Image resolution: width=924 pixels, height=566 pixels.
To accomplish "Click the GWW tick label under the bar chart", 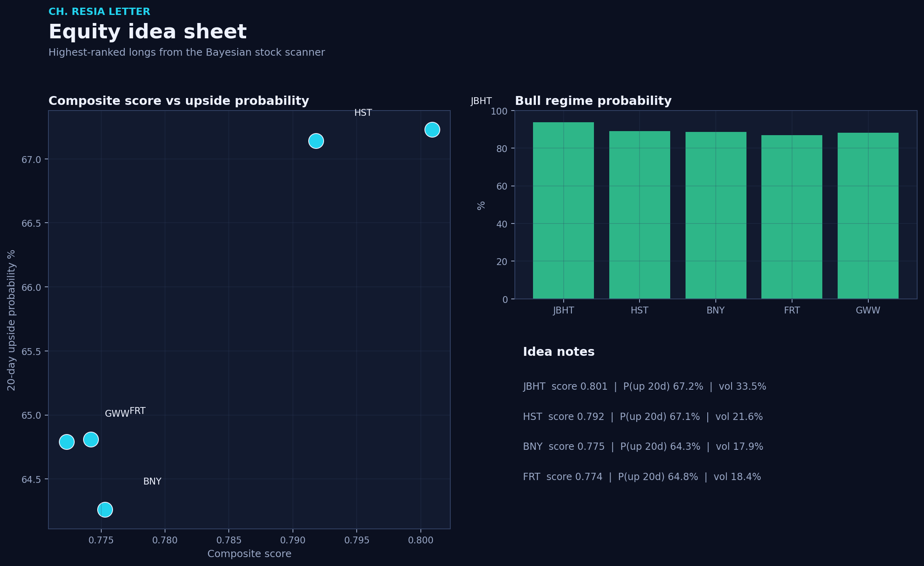I will [868, 310].
